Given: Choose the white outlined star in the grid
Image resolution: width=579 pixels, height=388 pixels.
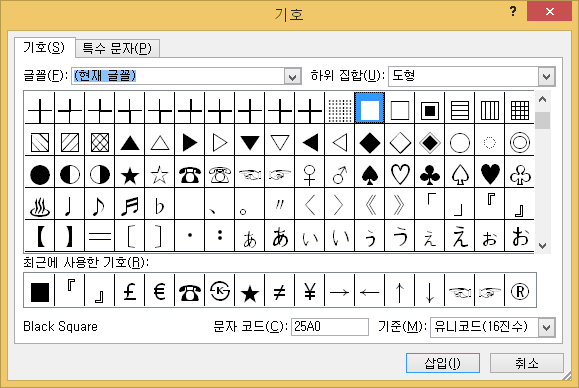Looking at the screenshot, I should pos(160,174).
